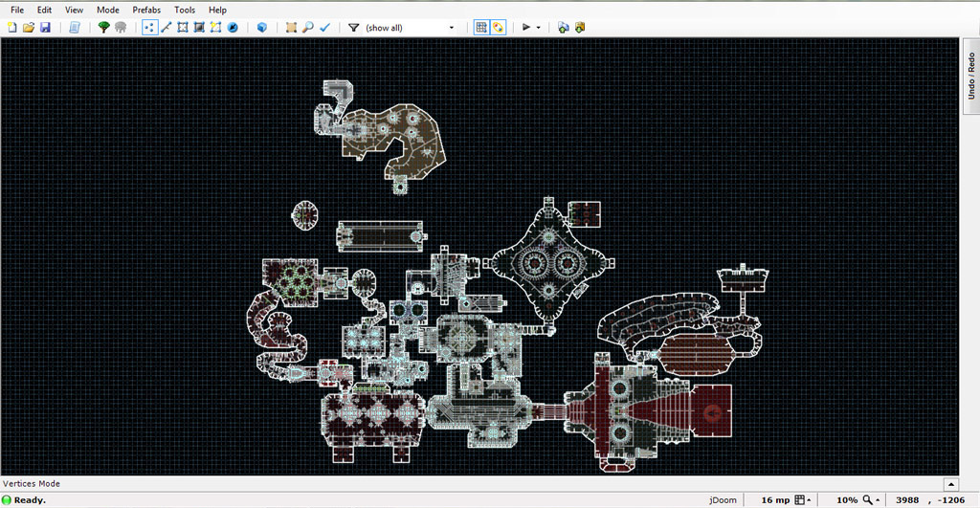
Task: Save the map with the floppy icon
Action: (45, 28)
